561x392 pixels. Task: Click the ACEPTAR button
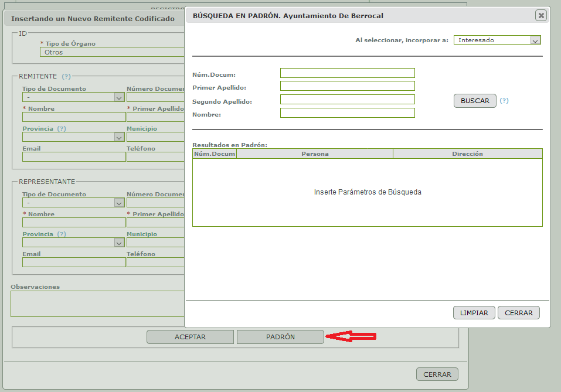pyautogui.click(x=190, y=337)
